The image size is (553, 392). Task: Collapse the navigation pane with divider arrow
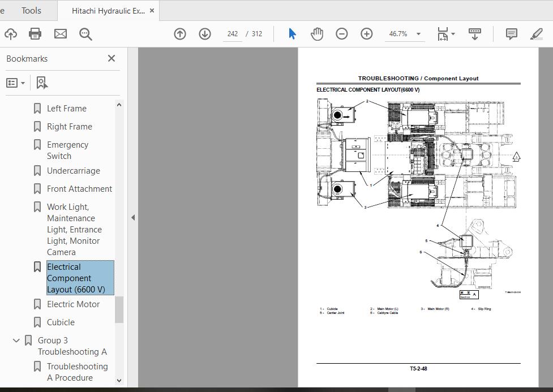click(x=133, y=217)
